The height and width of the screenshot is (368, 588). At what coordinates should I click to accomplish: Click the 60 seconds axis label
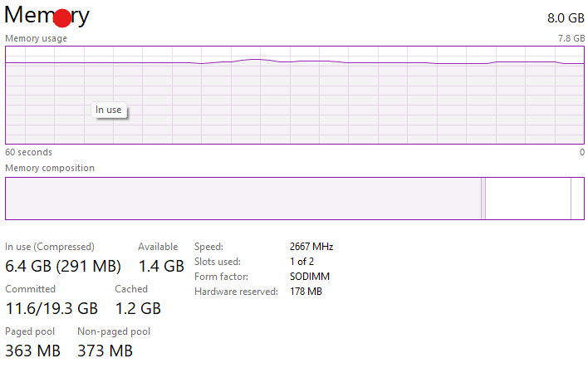(28, 152)
